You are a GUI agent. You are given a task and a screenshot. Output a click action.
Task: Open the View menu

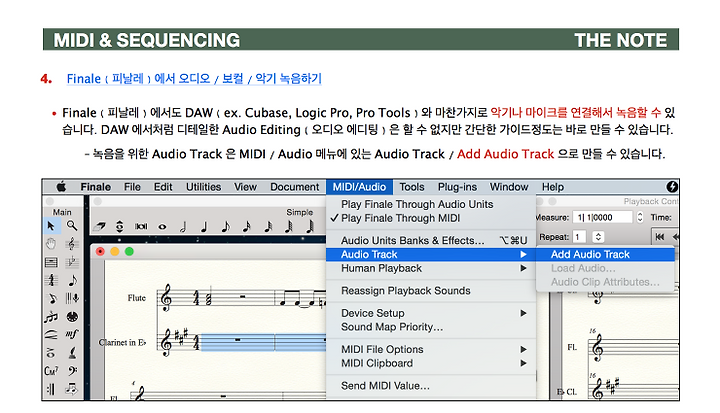click(245, 187)
